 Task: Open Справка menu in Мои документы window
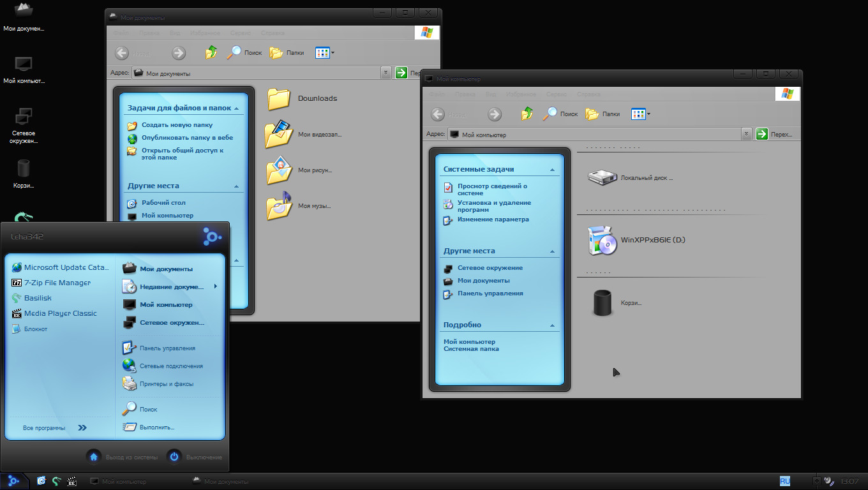(x=273, y=33)
